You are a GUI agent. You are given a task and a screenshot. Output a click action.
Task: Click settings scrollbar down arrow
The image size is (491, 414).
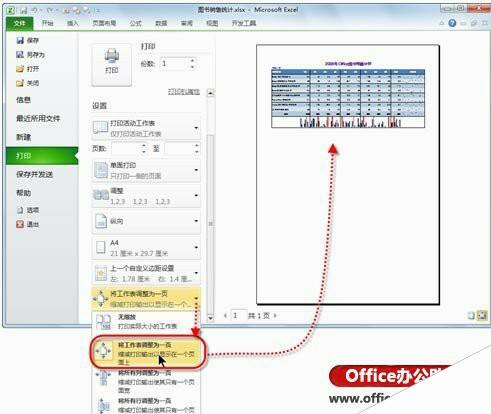pos(210,318)
